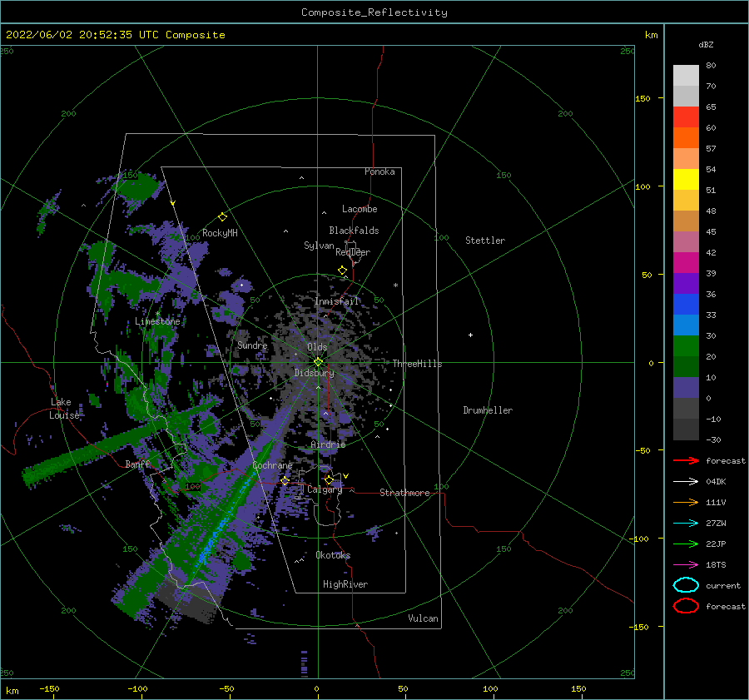Image resolution: width=749 pixels, height=700 pixels.
Task: Click the Lake Louise label
Action: point(65,409)
